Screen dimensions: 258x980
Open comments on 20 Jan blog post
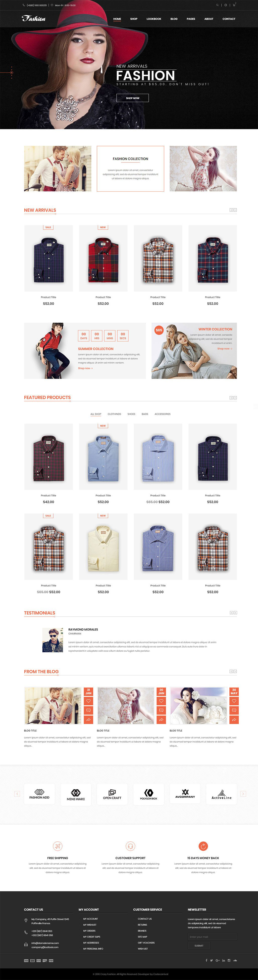point(161,710)
